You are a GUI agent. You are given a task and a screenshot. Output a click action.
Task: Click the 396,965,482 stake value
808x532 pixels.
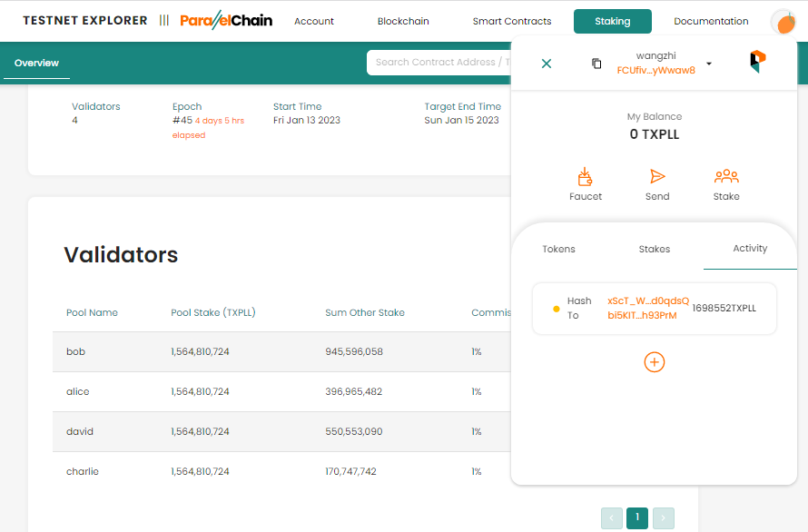353,391
